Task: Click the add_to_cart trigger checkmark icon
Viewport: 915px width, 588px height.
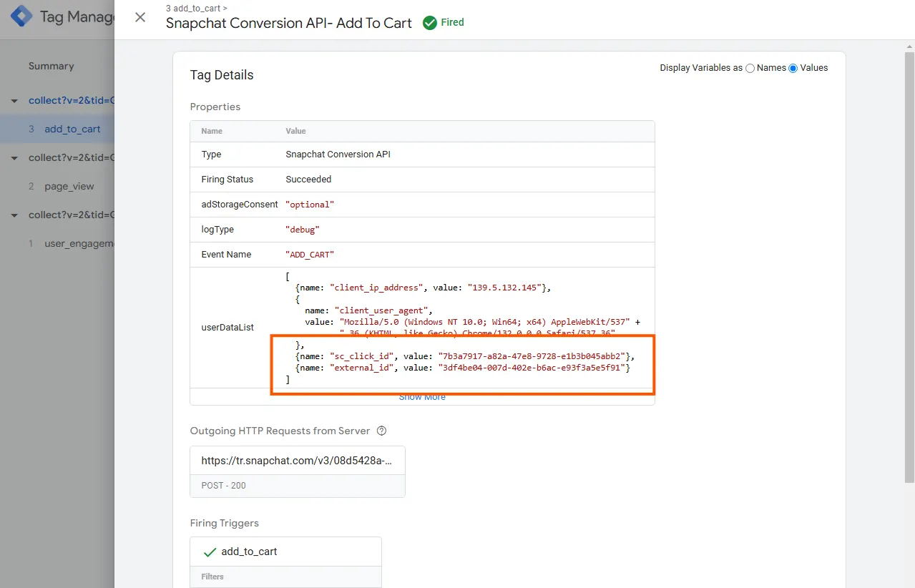Action: [x=210, y=552]
